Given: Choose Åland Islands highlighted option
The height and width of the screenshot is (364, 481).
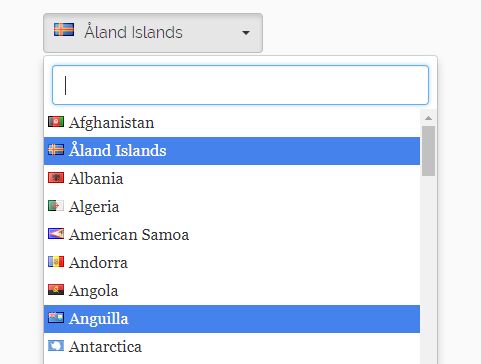Looking at the screenshot, I should coord(232,151).
